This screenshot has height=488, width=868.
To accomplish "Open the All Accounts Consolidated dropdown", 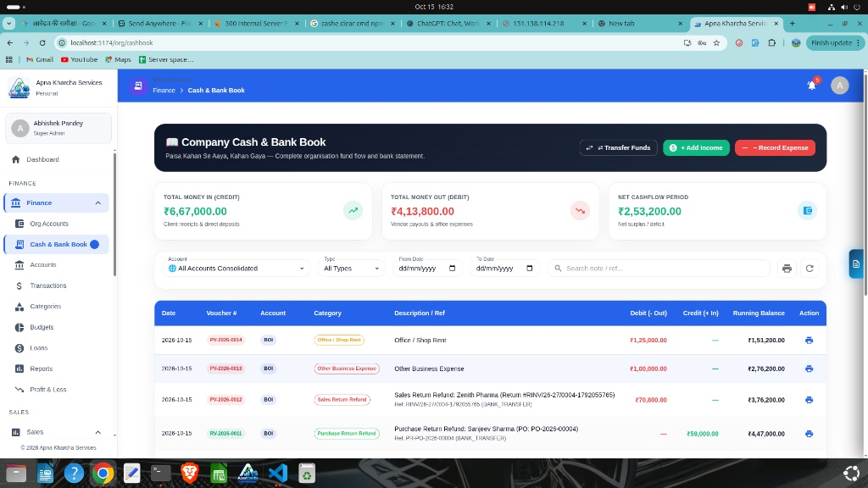I will [x=236, y=269].
